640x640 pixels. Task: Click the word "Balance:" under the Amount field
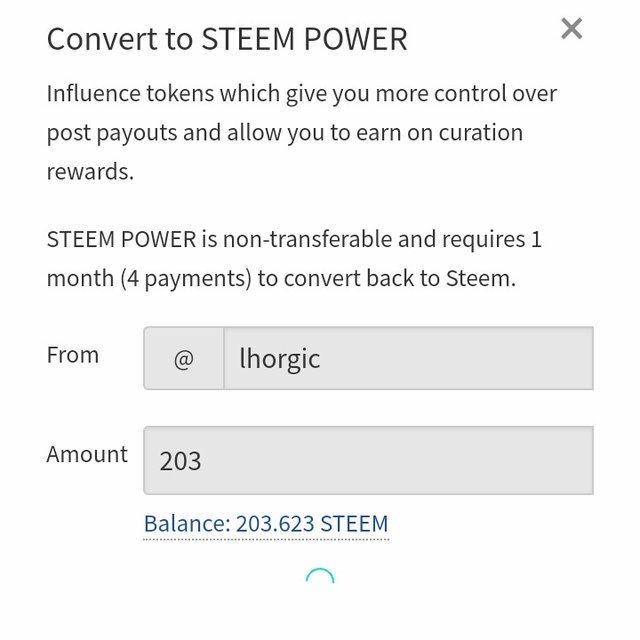point(188,524)
